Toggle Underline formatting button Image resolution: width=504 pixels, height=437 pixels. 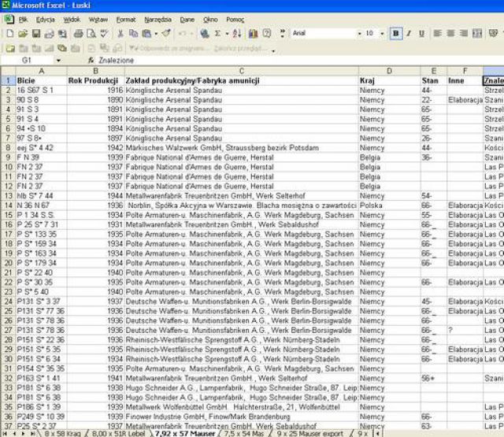click(422, 33)
